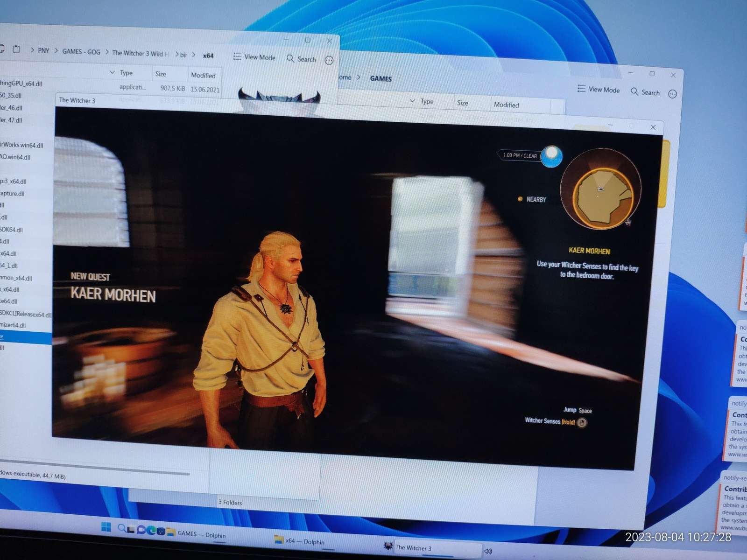This screenshot has height=560, width=747.
Task: Select file SDK64.dll in the list
Action: point(11,229)
